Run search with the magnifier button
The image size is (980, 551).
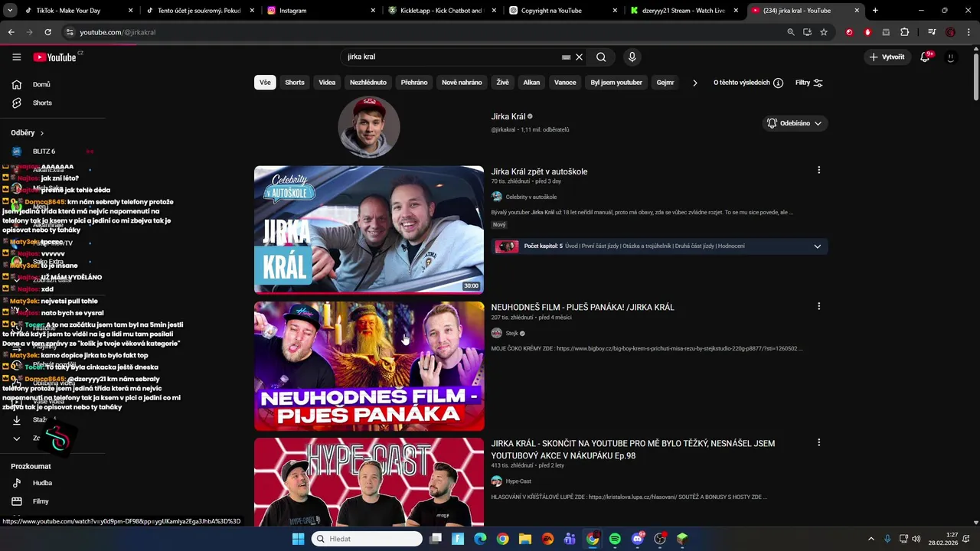click(601, 57)
